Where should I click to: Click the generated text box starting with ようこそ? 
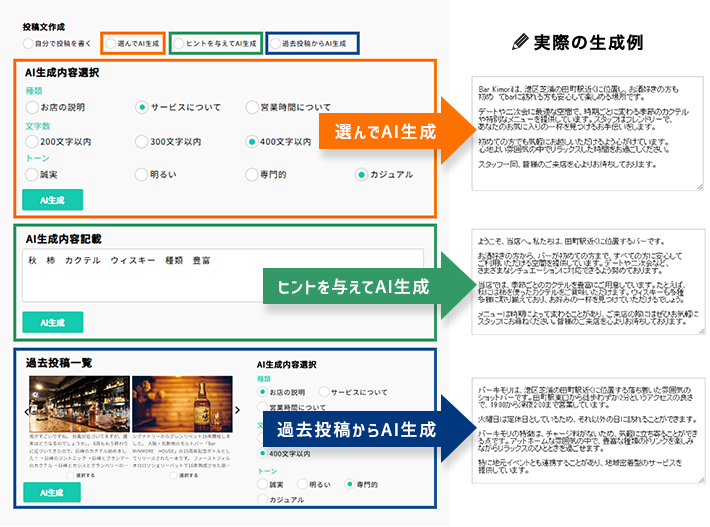pos(588,282)
